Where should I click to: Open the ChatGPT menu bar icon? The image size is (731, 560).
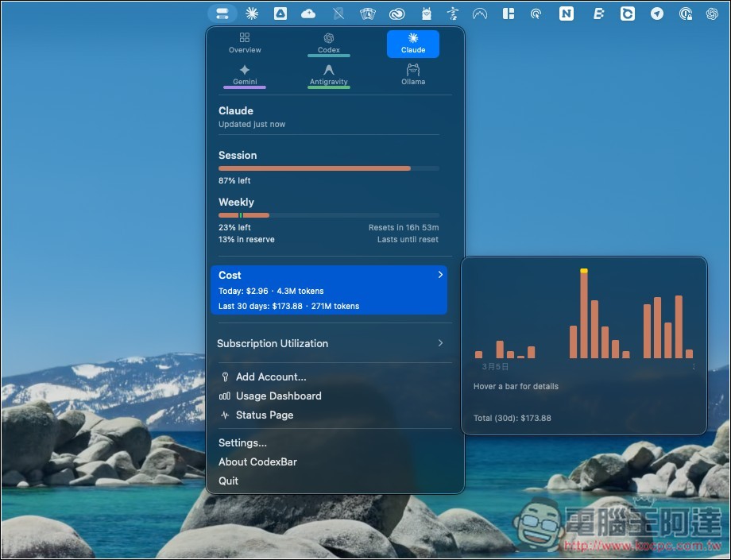tap(712, 14)
